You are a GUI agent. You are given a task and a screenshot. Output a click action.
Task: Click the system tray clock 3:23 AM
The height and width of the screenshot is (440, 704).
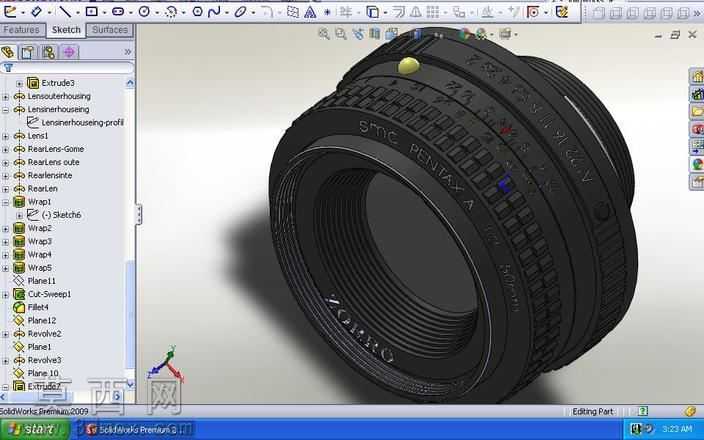tap(677, 429)
